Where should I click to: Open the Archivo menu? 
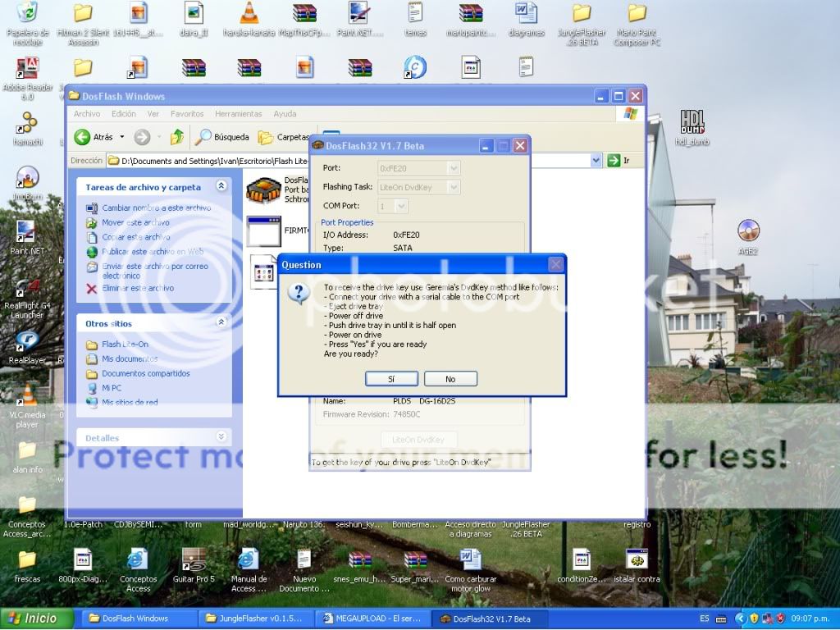click(87, 114)
